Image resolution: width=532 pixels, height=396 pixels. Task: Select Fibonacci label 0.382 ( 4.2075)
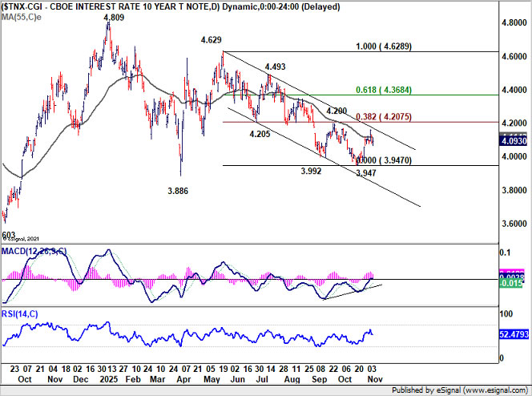(x=384, y=116)
